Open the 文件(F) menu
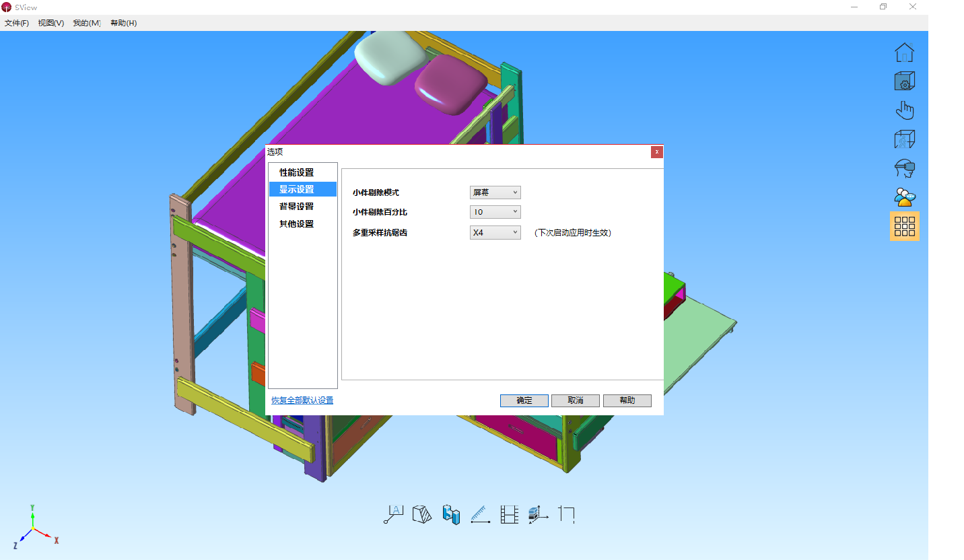The height and width of the screenshot is (560, 964). click(x=17, y=23)
